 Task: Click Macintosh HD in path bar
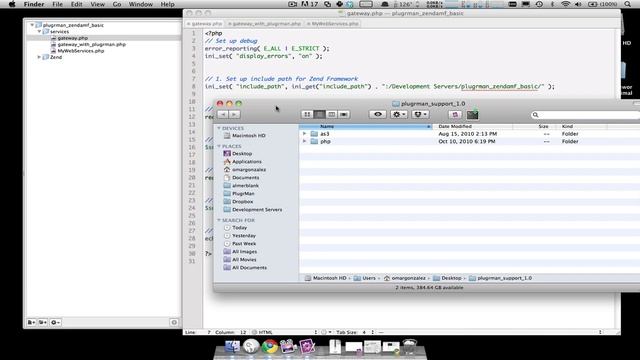[x=326, y=278]
